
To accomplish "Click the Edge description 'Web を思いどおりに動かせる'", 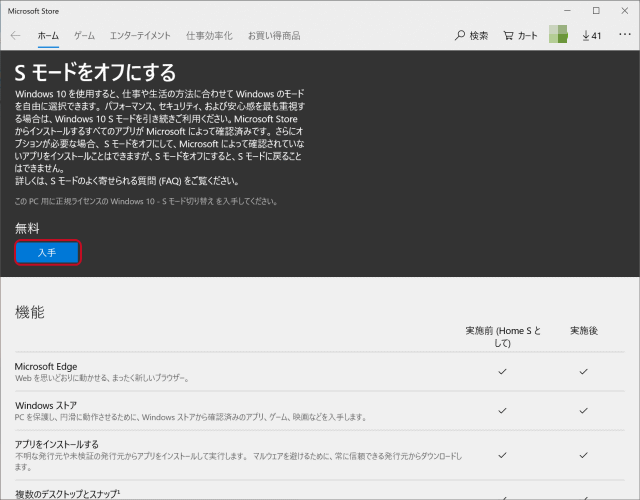I will pyautogui.click(x=102, y=378).
